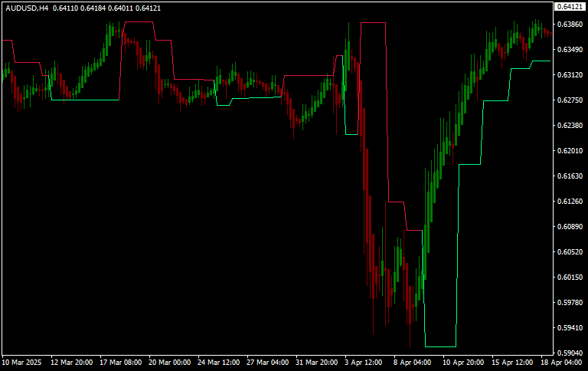Click price scale value 0.62010
Viewport: 588px width, 371px height.
[570, 150]
